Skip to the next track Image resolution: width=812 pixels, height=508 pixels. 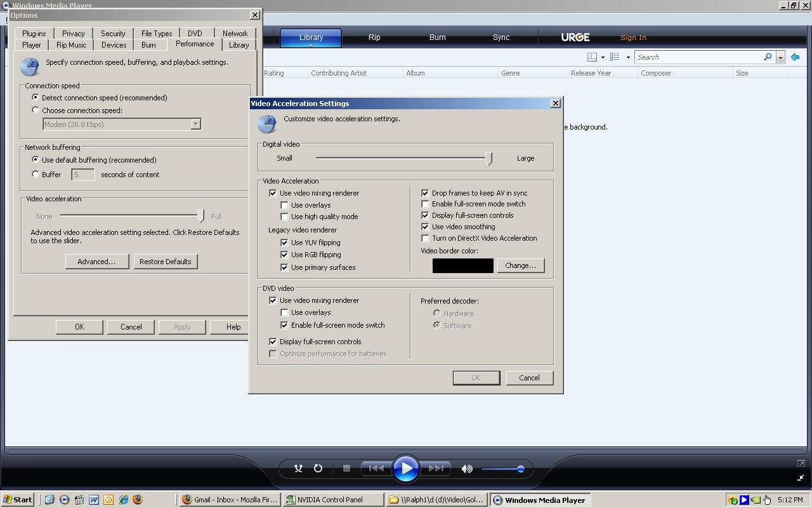pyautogui.click(x=436, y=469)
